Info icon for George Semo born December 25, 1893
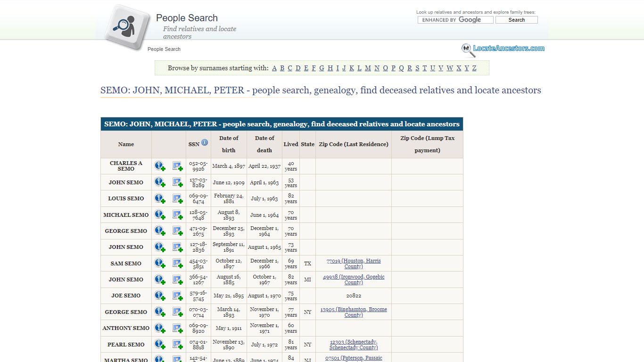 (x=160, y=231)
